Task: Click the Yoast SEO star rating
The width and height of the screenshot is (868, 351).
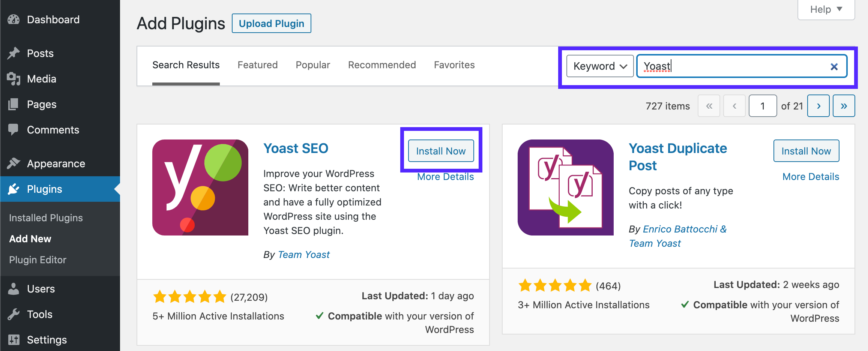Action: [x=189, y=297]
